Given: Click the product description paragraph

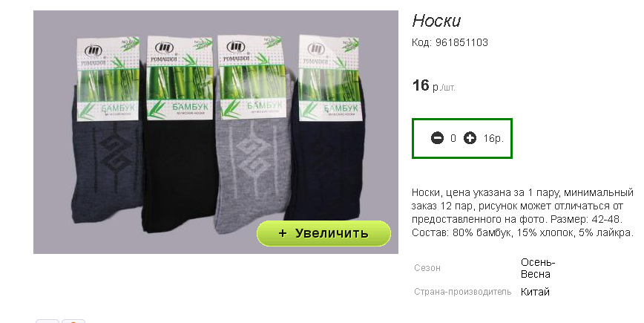Looking at the screenshot, I should (522, 212).
